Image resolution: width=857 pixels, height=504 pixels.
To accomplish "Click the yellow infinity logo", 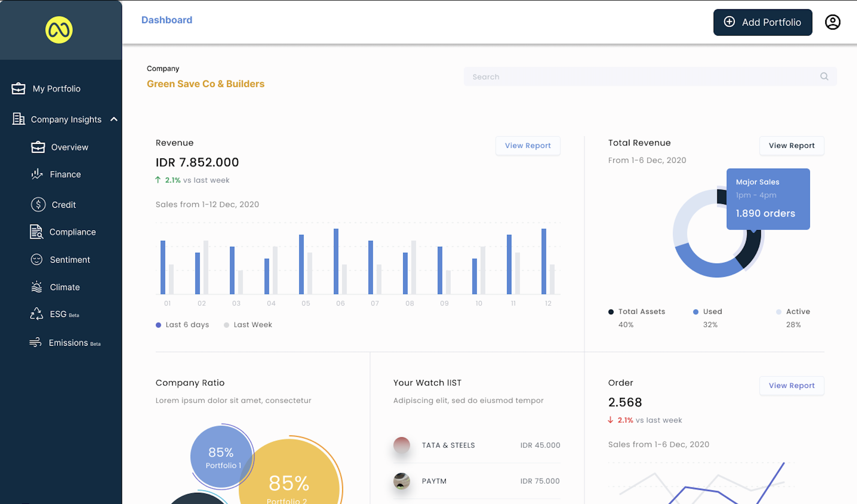I will pyautogui.click(x=59, y=30).
